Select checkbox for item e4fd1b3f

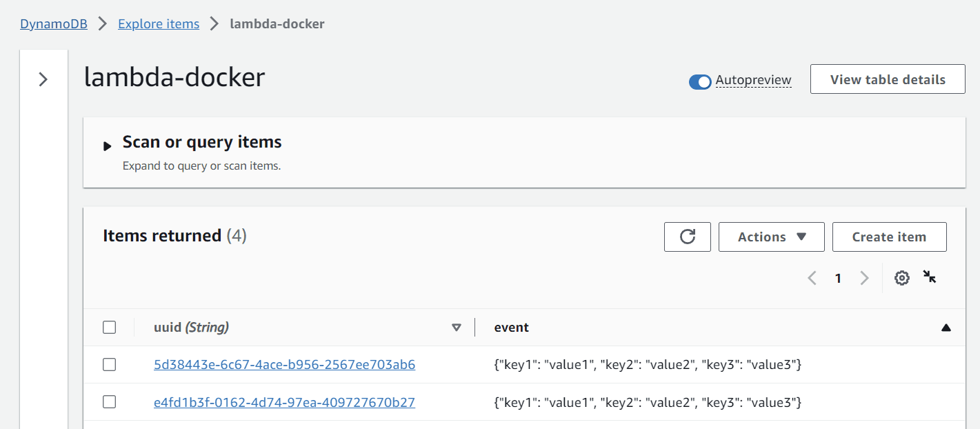point(109,401)
